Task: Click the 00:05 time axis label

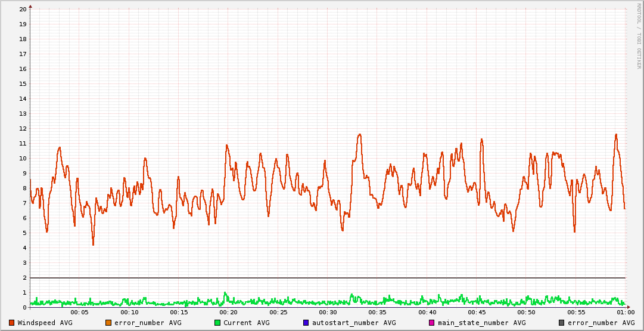Action: (x=79, y=312)
